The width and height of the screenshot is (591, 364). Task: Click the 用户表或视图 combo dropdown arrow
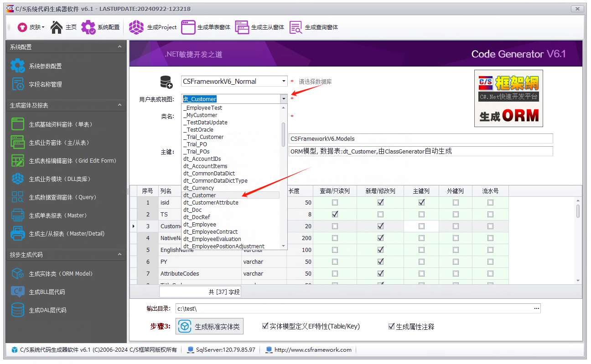tap(284, 99)
